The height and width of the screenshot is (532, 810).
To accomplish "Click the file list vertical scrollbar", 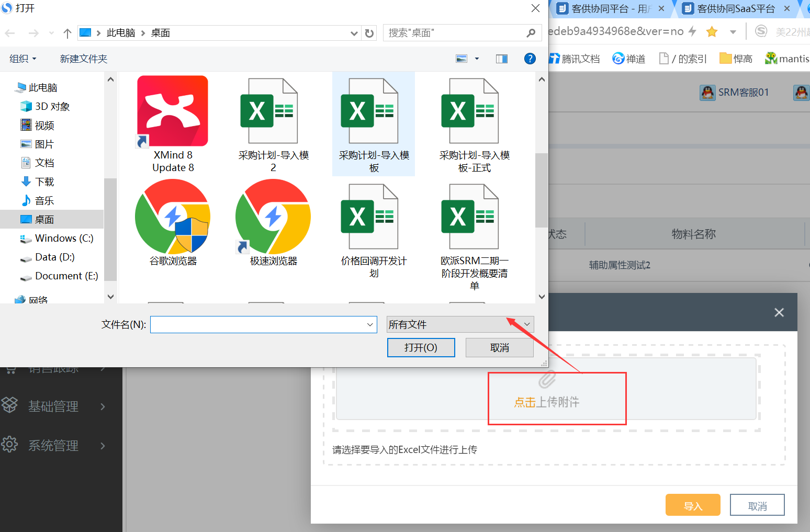I will (542, 190).
